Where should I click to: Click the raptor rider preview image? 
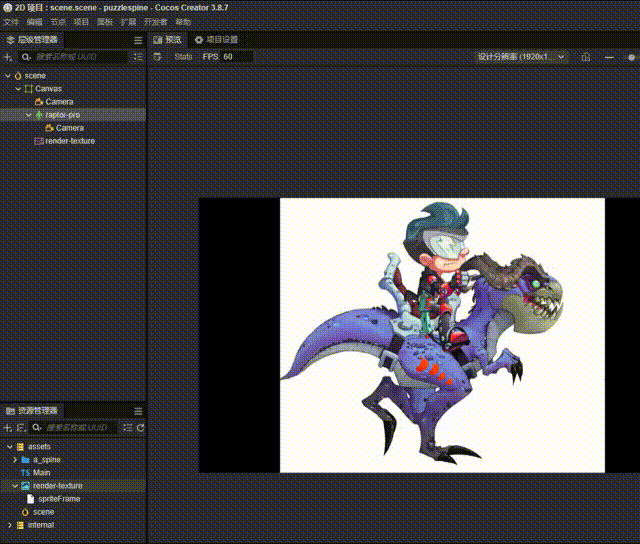442,335
